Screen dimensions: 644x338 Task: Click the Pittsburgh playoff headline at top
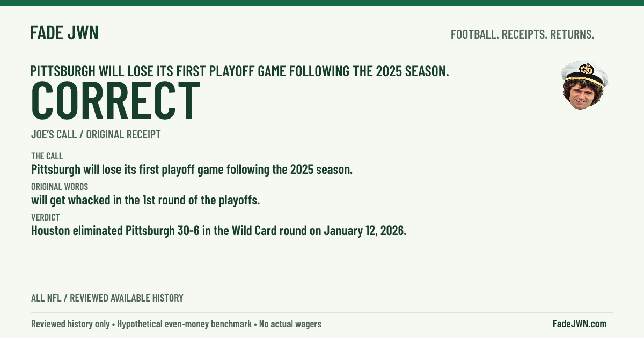click(x=239, y=71)
